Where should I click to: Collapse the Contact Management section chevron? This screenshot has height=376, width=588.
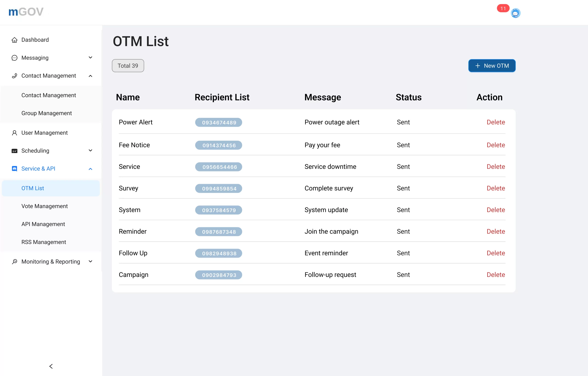(90, 76)
